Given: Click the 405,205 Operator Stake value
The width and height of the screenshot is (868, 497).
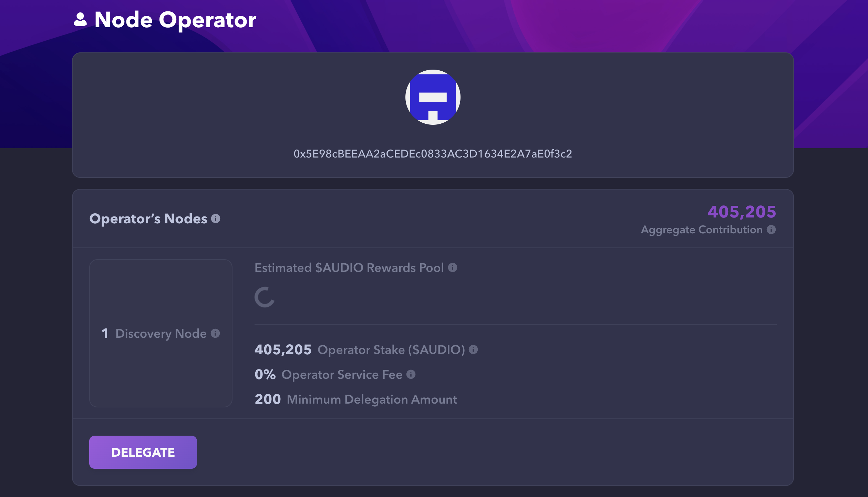Looking at the screenshot, I should 283,349.
